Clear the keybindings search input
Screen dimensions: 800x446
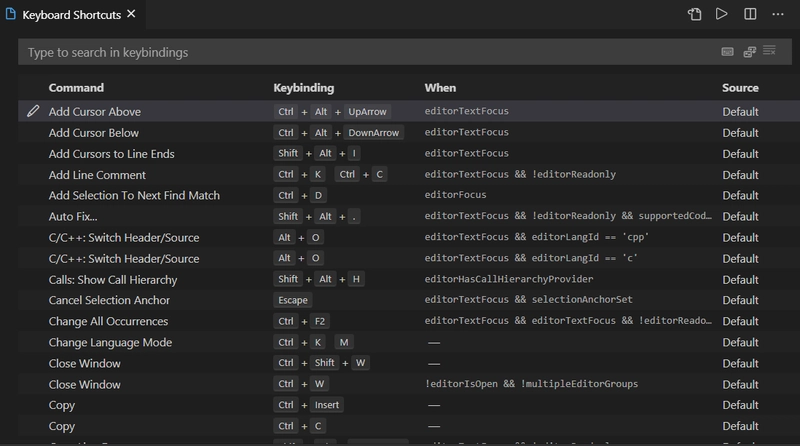click(x=770, y=51)
